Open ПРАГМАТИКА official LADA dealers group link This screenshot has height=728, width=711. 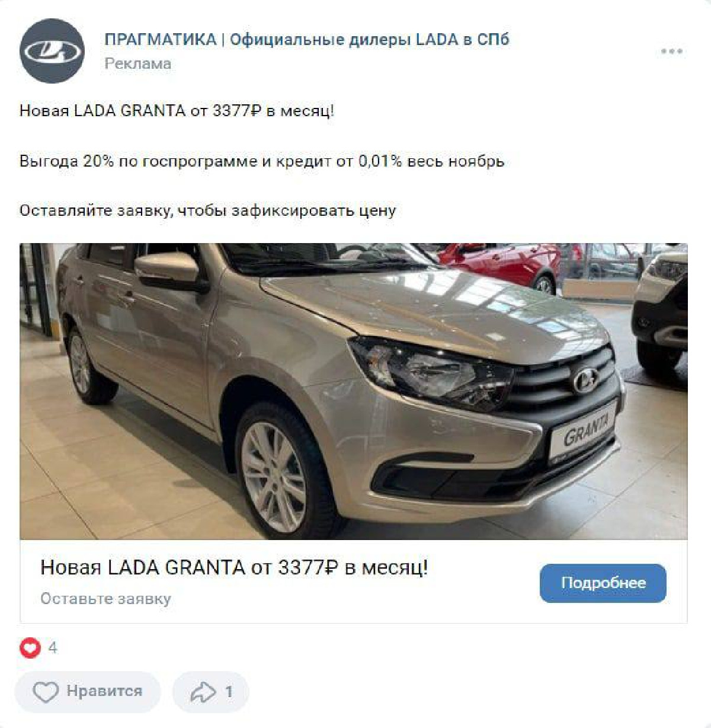pyautogui.click(x=307, y=40)
